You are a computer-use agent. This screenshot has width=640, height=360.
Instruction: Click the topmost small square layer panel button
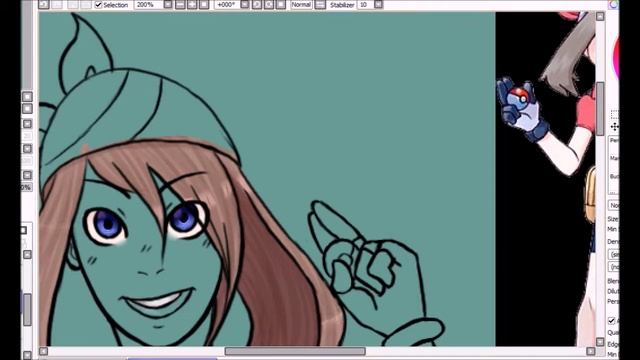pos(27,97)
